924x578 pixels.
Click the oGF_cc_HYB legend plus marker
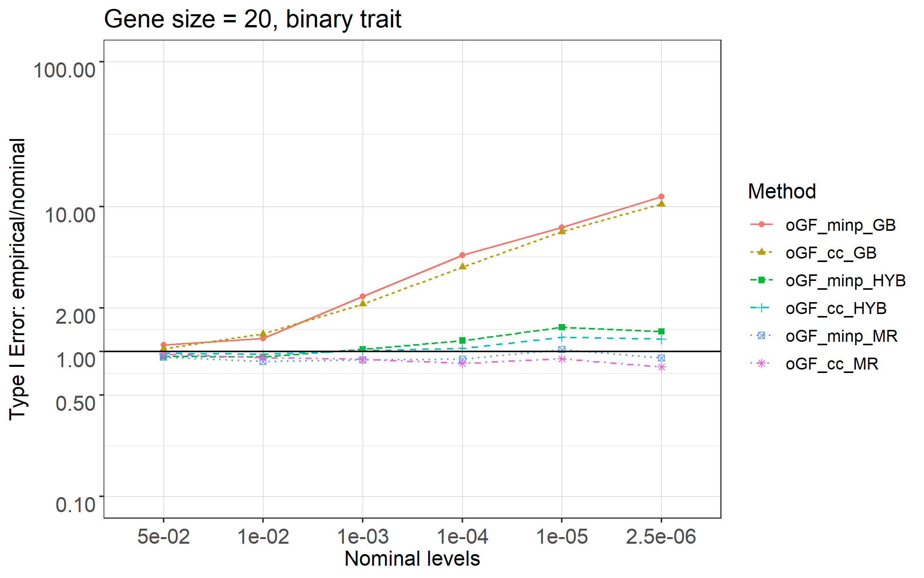point(761,308)
